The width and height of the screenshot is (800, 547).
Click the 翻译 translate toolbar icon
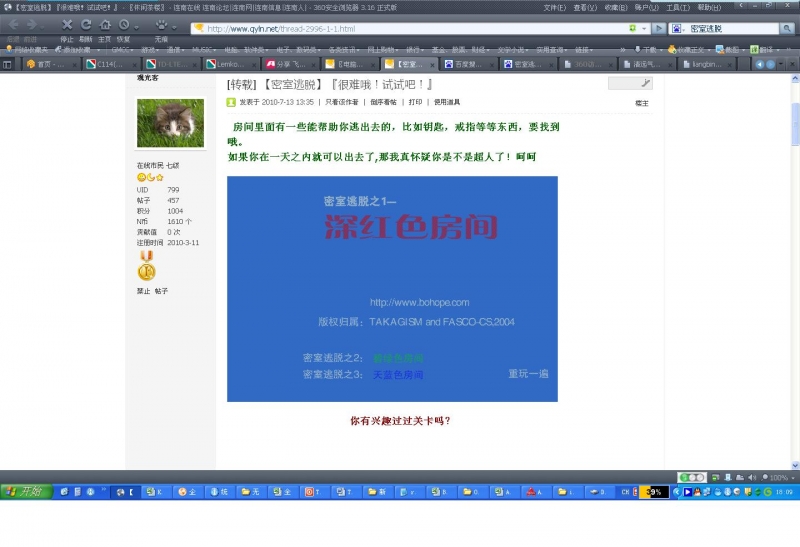(762, 49)
